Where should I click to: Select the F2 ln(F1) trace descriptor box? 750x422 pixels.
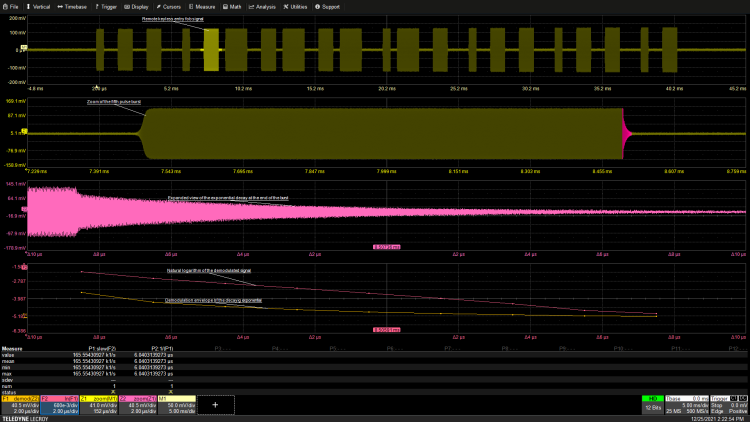(x=58, y=404)
